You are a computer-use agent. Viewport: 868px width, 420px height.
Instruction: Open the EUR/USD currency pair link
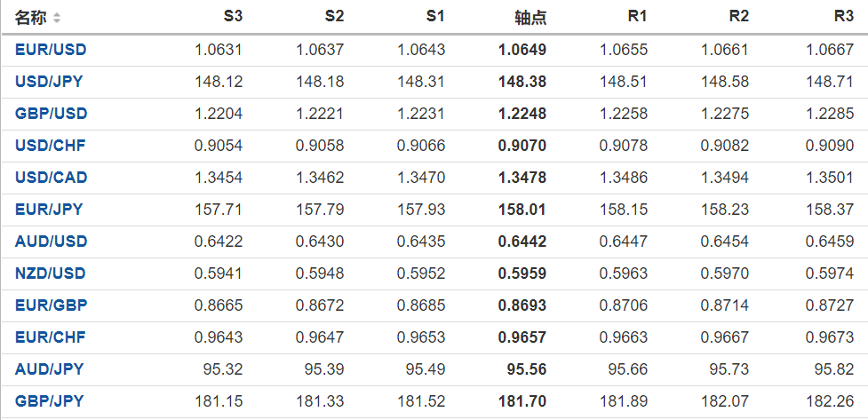pos(51,50)
